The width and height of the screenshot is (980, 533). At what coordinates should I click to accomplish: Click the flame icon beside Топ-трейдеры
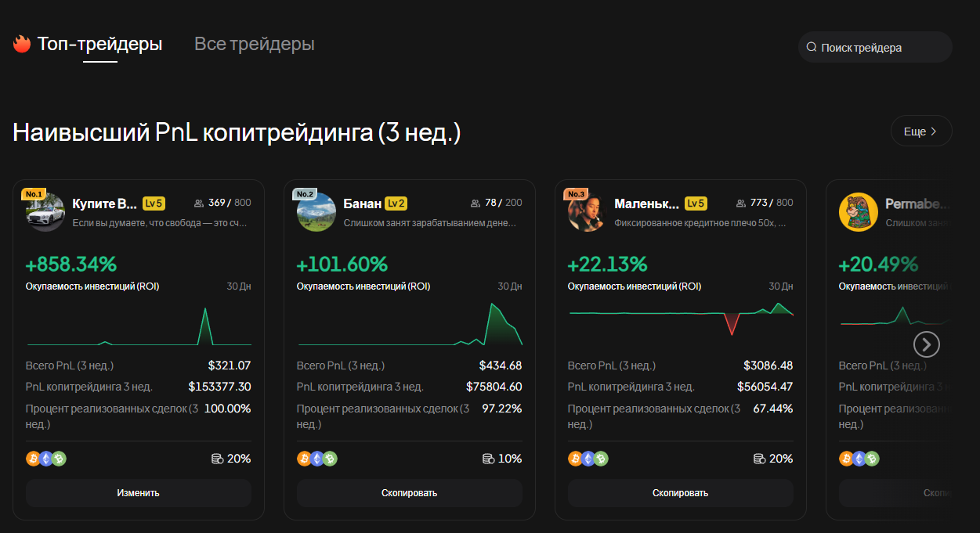(x=21, y=44)
